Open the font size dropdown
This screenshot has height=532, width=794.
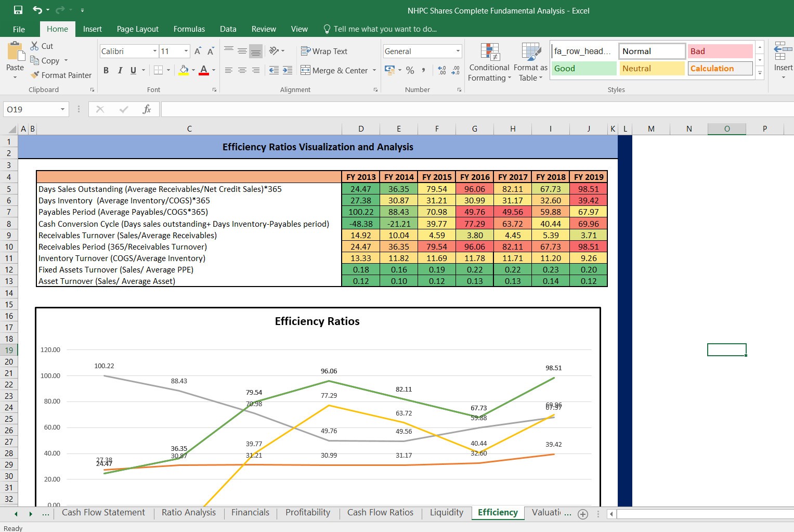pyautogui.click(x=186, y=51)
